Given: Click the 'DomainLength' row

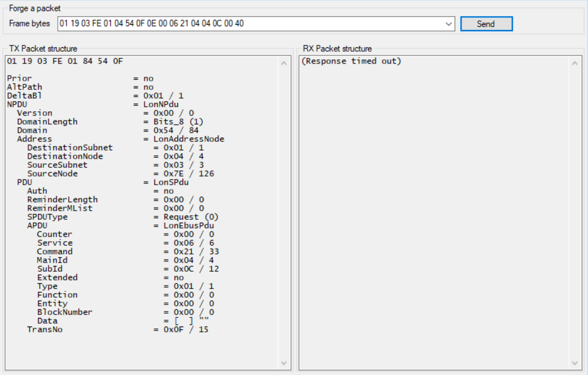Looking at the screenshot, I should pos(110,121).
